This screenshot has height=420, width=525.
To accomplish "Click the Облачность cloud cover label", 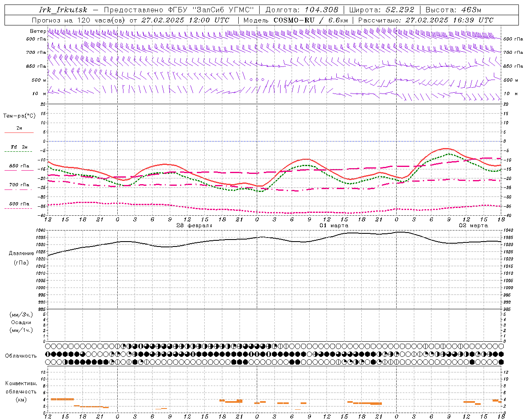I will pyautogui.click(x=21, y=356).
